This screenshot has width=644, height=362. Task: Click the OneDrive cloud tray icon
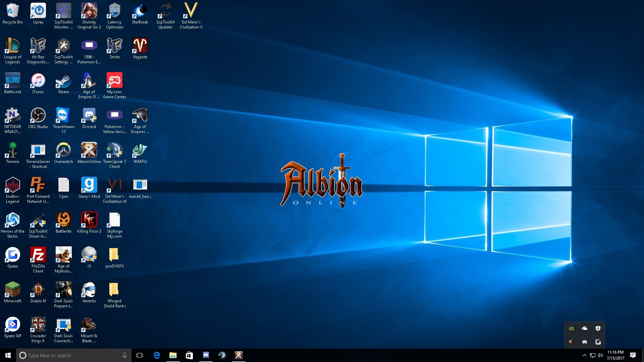pyautogui.click(x=585, y=328)
